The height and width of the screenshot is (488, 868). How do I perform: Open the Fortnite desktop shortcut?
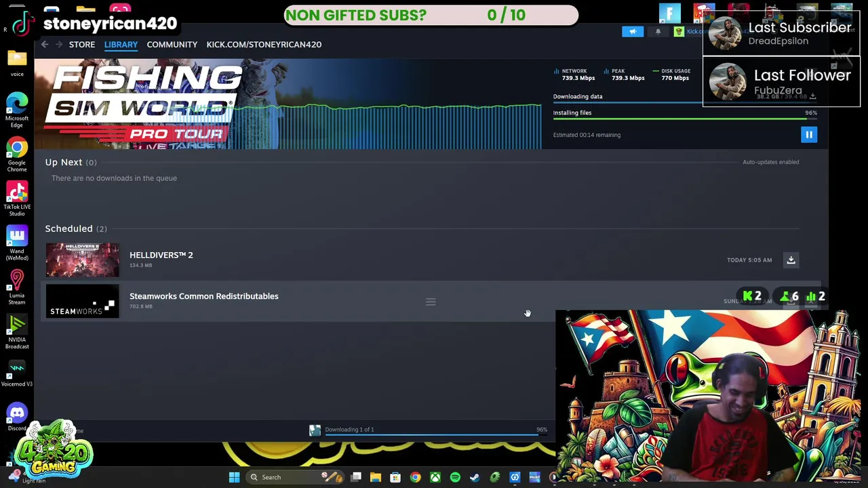[669, 13]
